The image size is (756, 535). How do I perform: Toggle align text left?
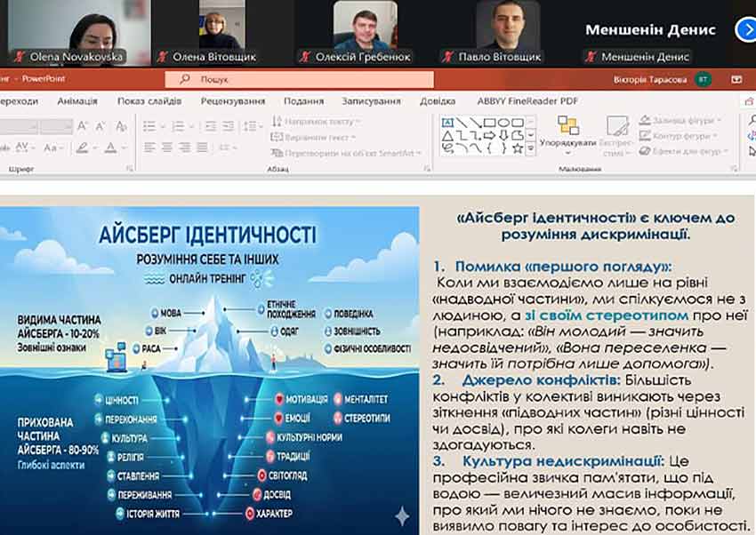coord(150,148)
